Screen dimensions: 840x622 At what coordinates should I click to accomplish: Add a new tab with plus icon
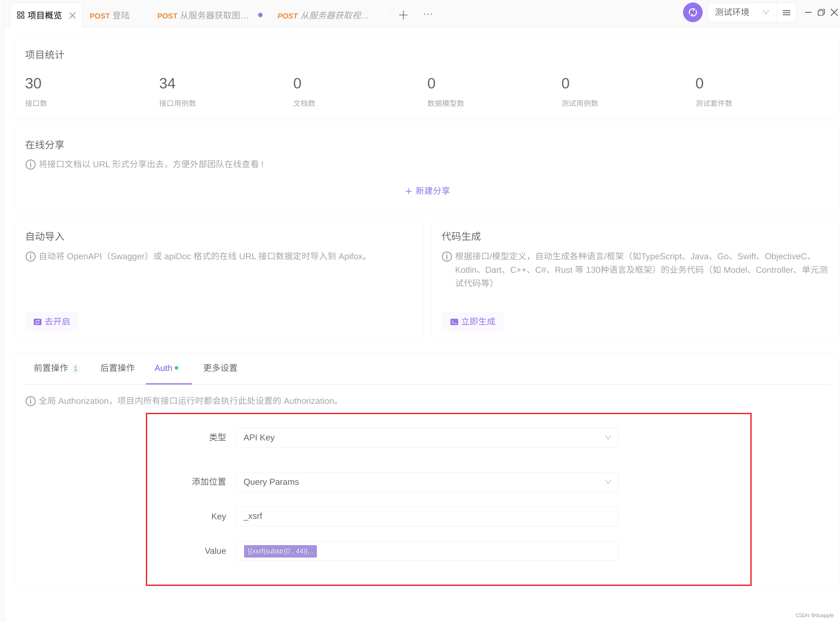coord(403,15)
